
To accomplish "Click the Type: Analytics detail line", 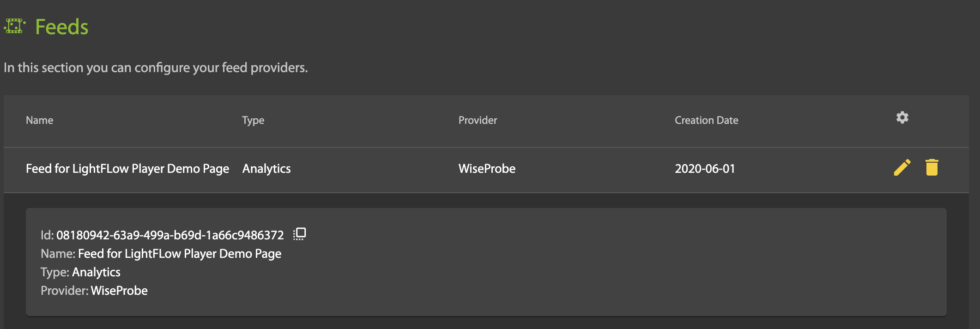I will (80, 272).
